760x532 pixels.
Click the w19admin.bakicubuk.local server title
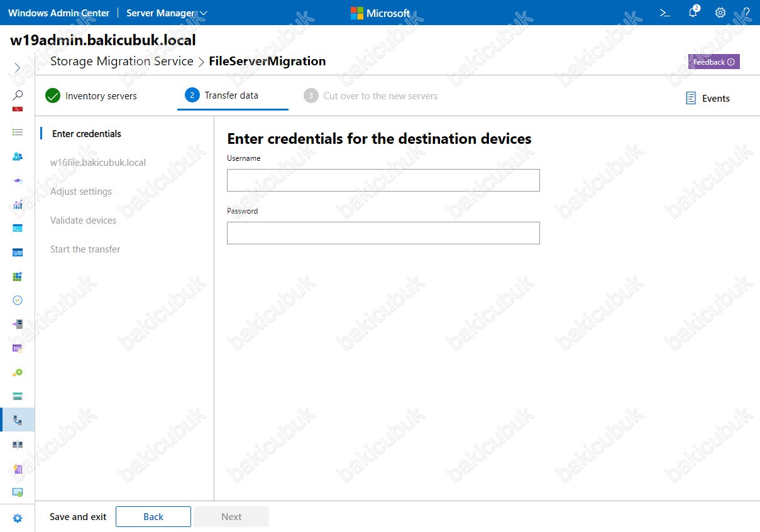[x=103, y=40]
